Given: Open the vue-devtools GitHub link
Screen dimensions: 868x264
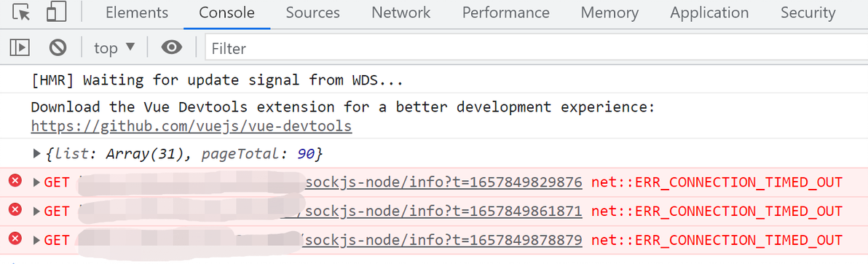Looking at the screenshot, I should [x=192, y=126].
